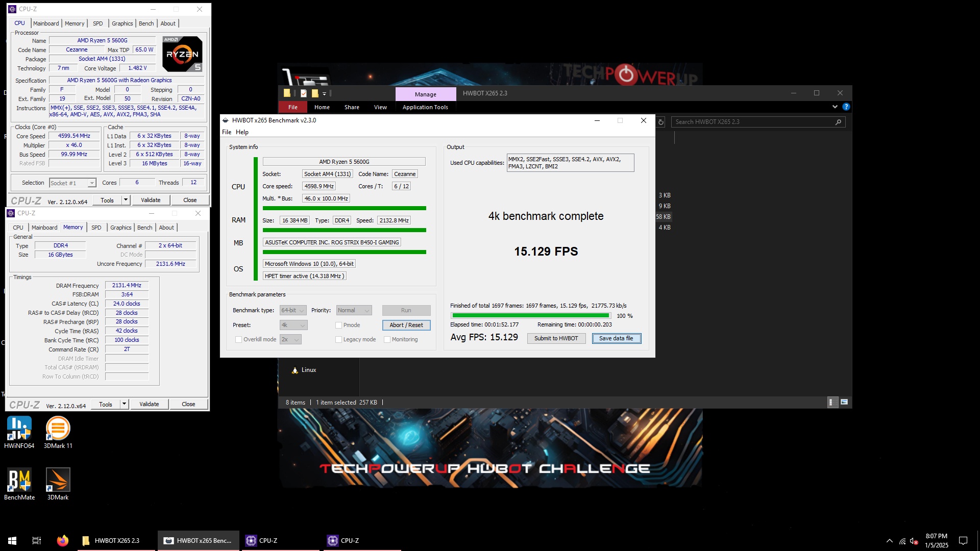This screenshot has height=551, width=980.
Task: Click the second CPU-Z taskbar button
Action: pyautogui.click(x=361, y=540)
